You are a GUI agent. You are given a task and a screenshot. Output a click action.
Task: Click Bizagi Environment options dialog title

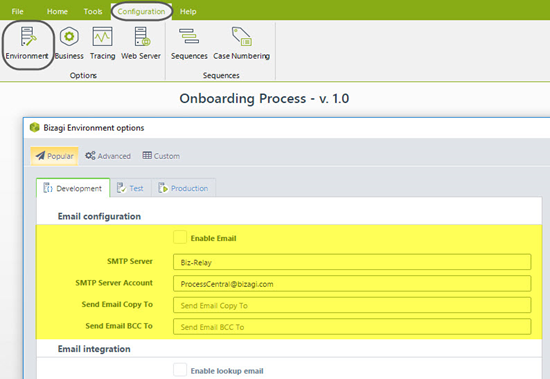tap(94, 128)
